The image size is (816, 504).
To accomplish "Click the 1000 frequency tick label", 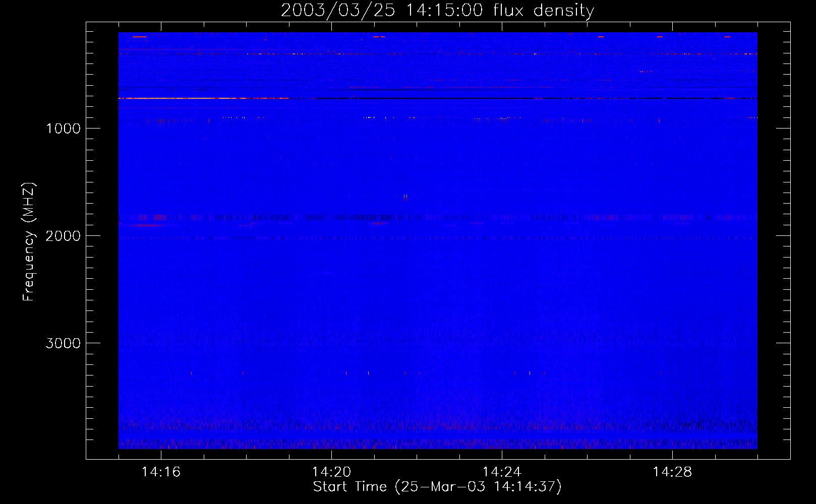I will (x=64, y=129).
